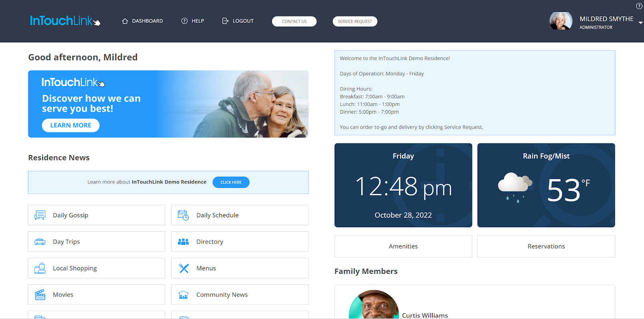Click Curtis Williams' family member photo
644x319 pixels.
[x=374, y=304]
